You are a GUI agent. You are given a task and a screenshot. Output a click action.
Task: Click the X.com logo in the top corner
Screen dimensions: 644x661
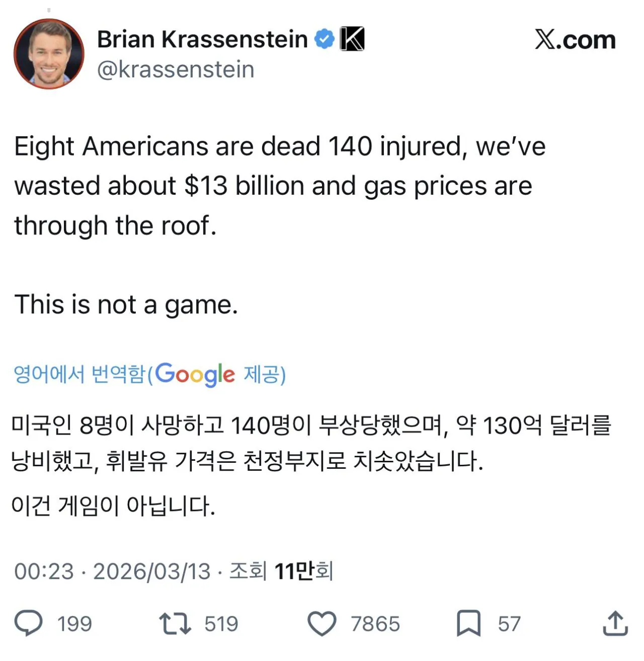tap(573, 40)
